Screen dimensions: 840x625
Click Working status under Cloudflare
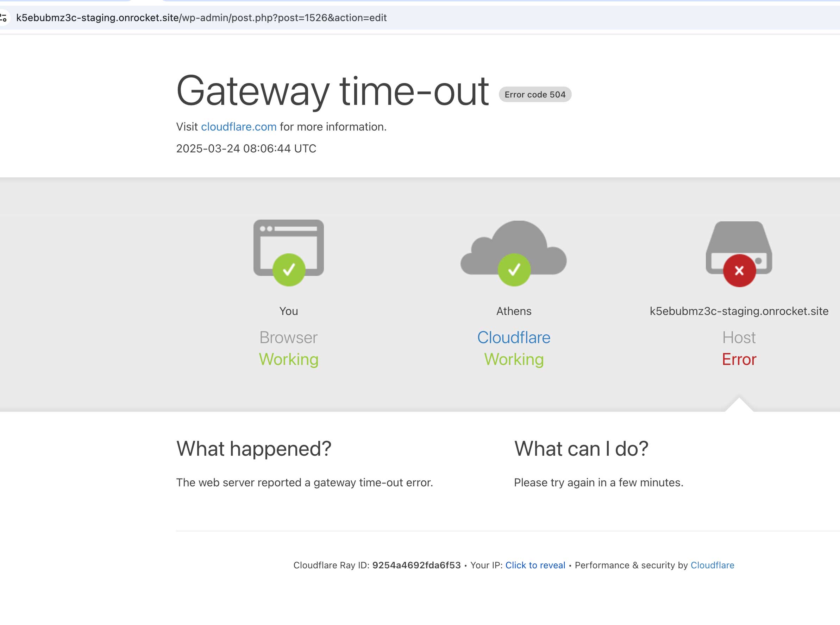point(514,359)
